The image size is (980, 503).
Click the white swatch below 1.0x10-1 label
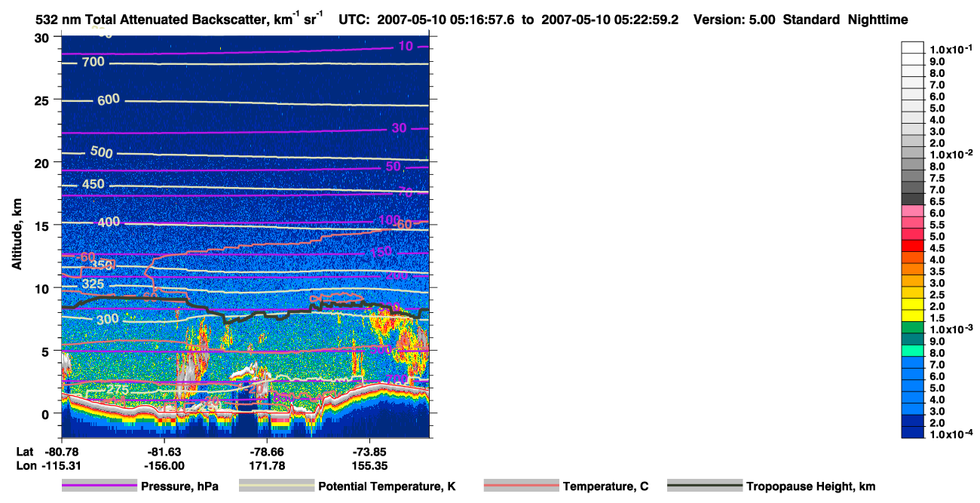(x=912, y=58)
